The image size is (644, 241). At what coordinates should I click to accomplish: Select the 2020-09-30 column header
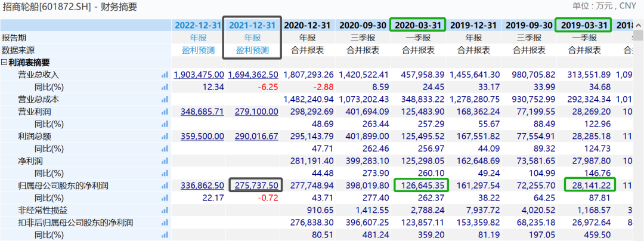[x=363, y=25]
